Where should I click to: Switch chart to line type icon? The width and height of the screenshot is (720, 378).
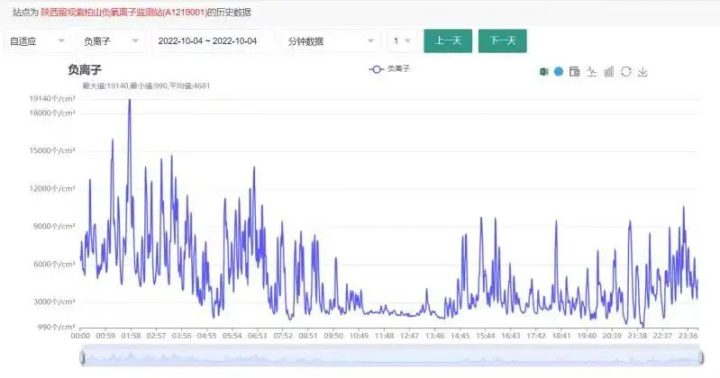coord(591,72)
